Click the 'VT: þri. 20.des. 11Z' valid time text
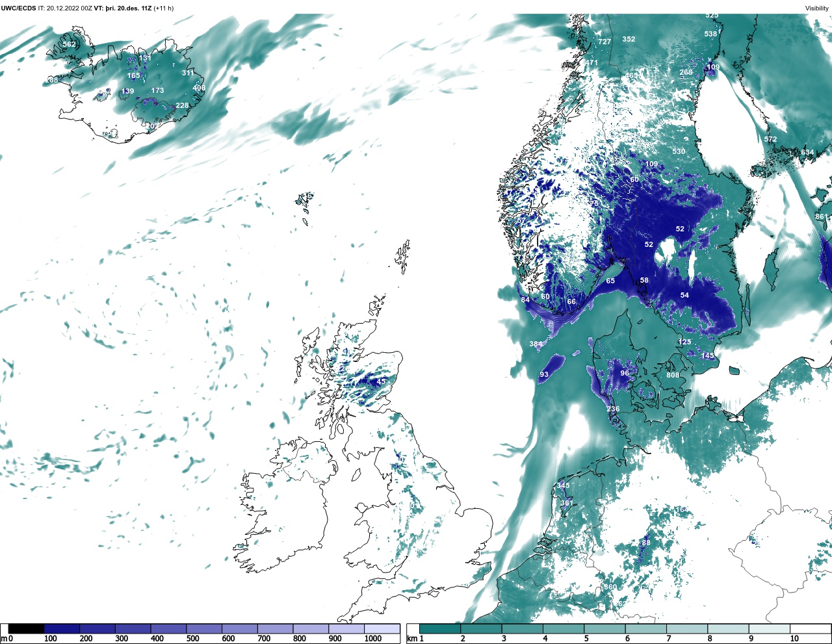The image size is (832, 644). [123, 8]
